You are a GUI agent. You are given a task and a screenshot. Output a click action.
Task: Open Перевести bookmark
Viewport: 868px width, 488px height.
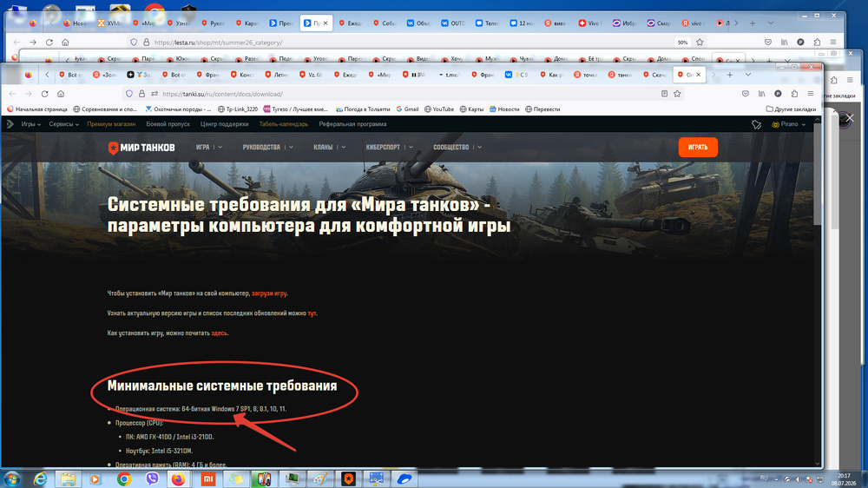[542, 109]
